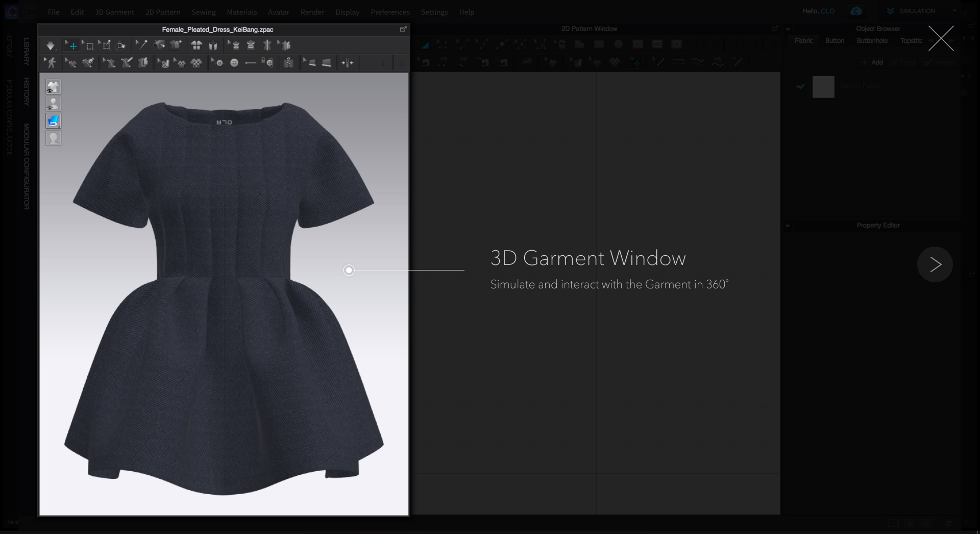Click the Fasten Button lock icon
The height and width of the screenshot is (534, 980).
click(267, 63)
